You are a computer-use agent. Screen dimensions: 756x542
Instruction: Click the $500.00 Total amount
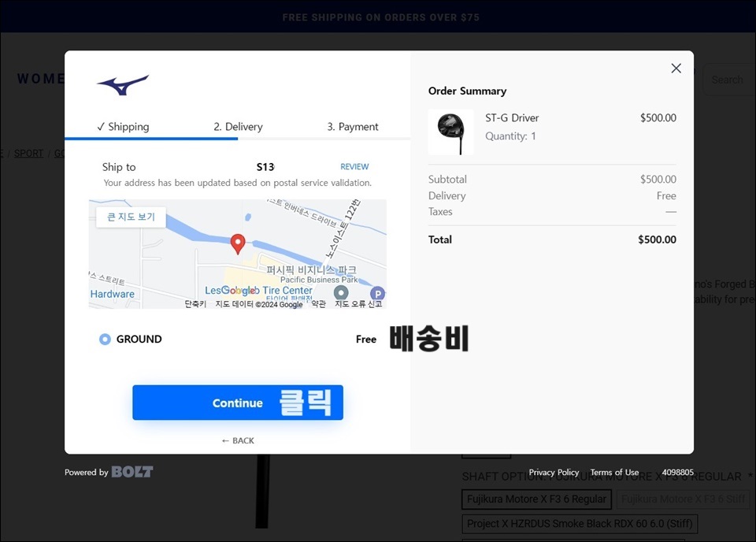coord(657,239)
